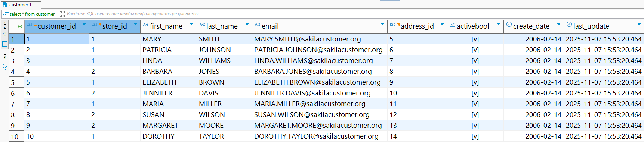
Task: Open the first_name column dropdown arrow
Action: click(x=192, y=24)
